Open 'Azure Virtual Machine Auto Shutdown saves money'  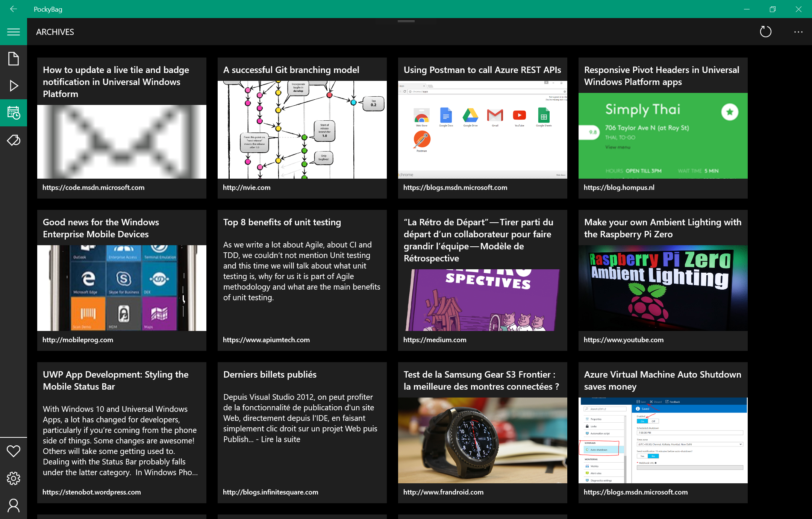(662, 380)
